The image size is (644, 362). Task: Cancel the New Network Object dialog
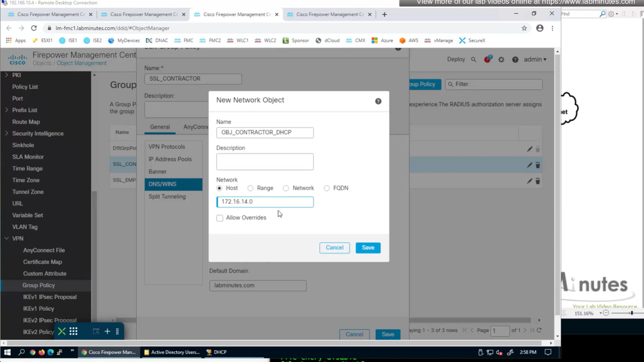click(334, 248)
